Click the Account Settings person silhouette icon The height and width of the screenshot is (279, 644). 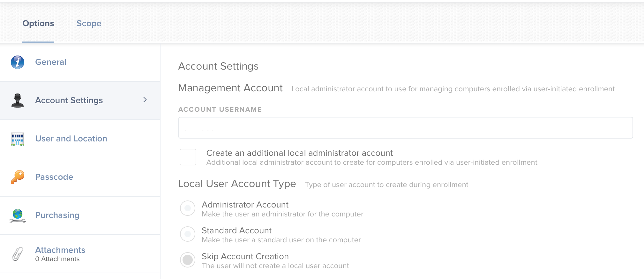point(18,101)
